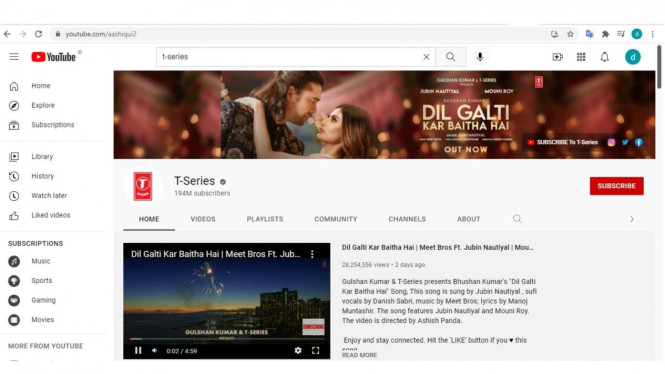Open the video player three-dot menu

click(x=312, y=254)
